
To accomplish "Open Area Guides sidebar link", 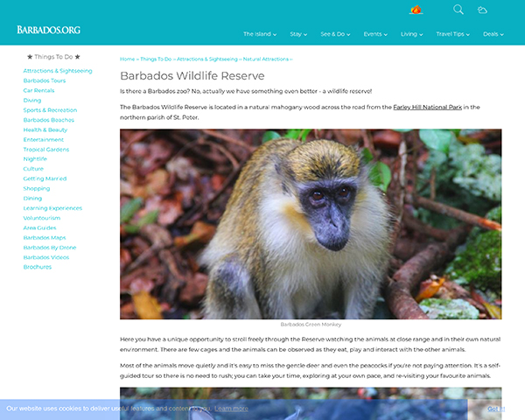I will 39,227.
